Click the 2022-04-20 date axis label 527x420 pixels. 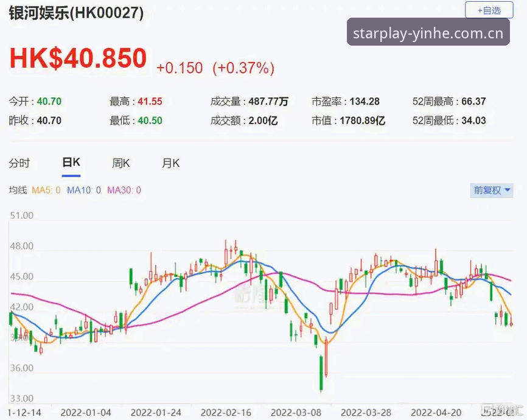tap(436, 413)
